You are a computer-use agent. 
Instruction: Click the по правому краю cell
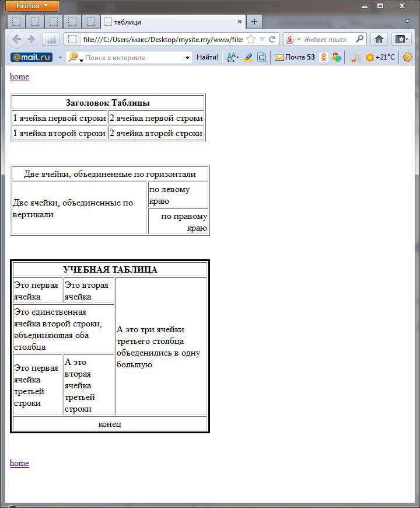pos(178,222)
